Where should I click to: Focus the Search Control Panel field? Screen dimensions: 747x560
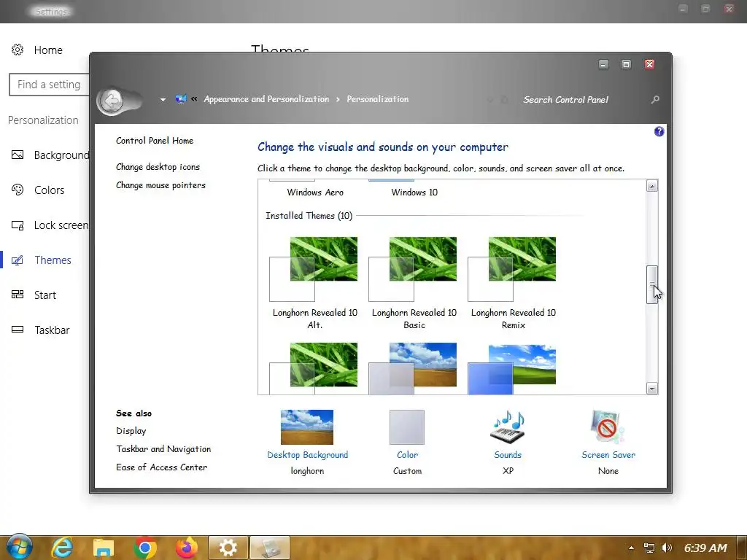click(565, 99)
